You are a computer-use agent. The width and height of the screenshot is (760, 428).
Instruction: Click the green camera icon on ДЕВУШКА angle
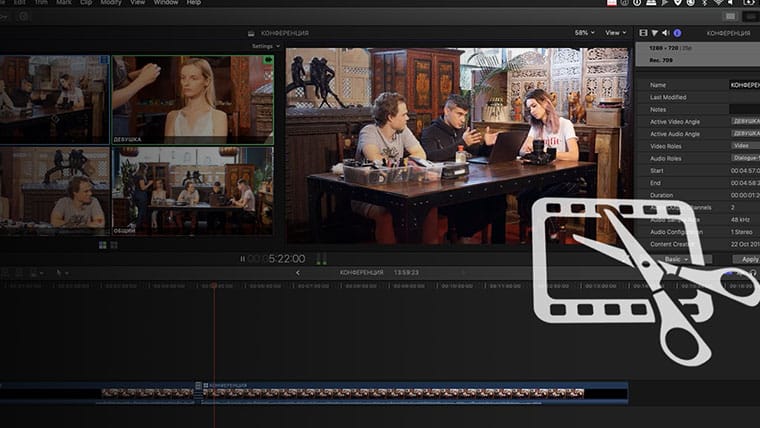(268, 60)
